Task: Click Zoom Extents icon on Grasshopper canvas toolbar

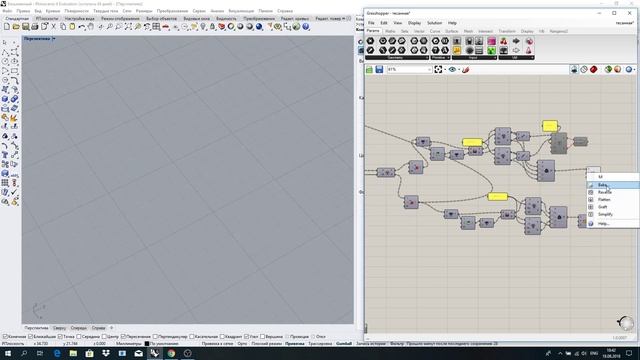Action: coord(438,70)
